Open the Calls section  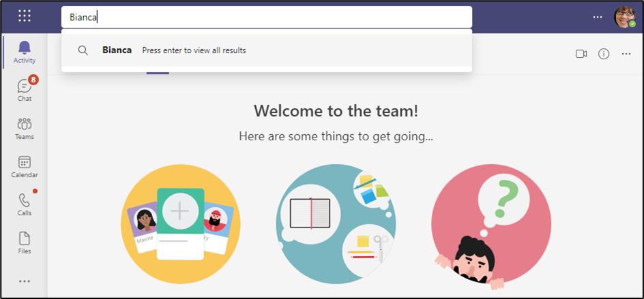click(25, 204)
